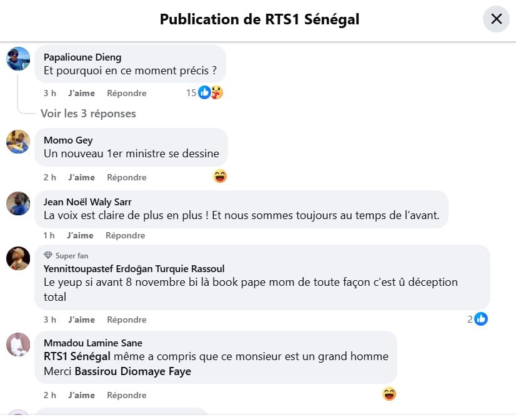
Task: View reactions on Papalioune Dieng's comment
Action: pos(204,93)
